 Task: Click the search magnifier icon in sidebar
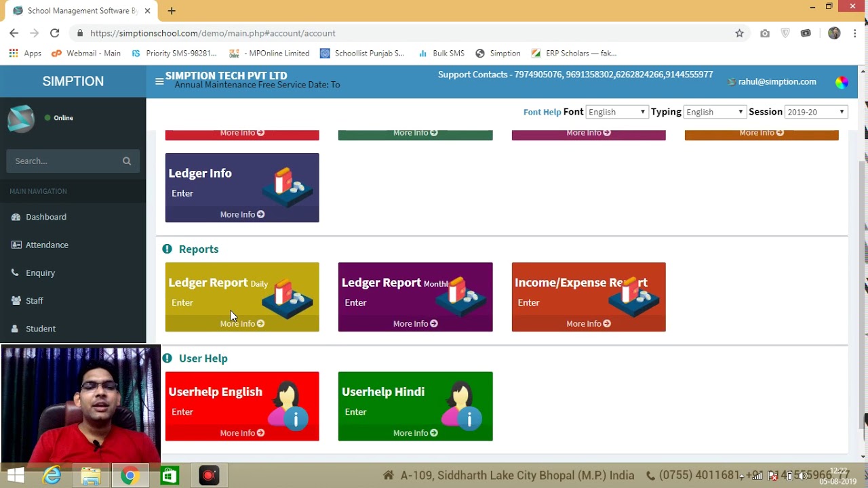(127, 161)
